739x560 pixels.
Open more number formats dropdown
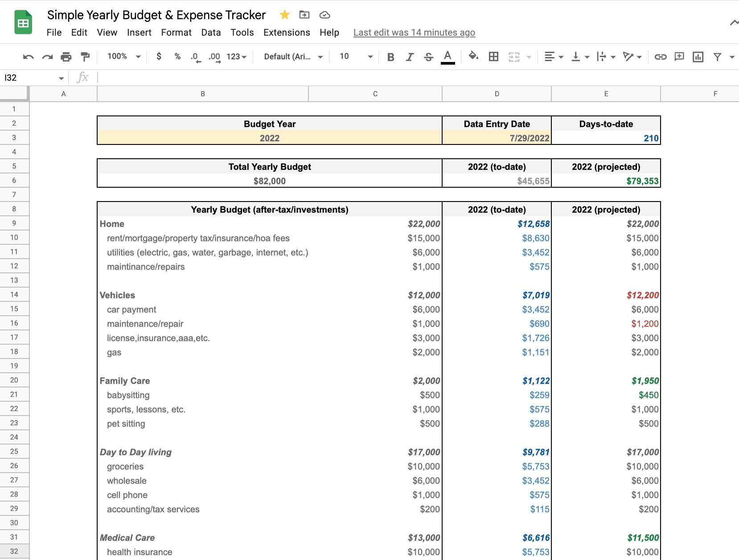click(x=236, y=57)
